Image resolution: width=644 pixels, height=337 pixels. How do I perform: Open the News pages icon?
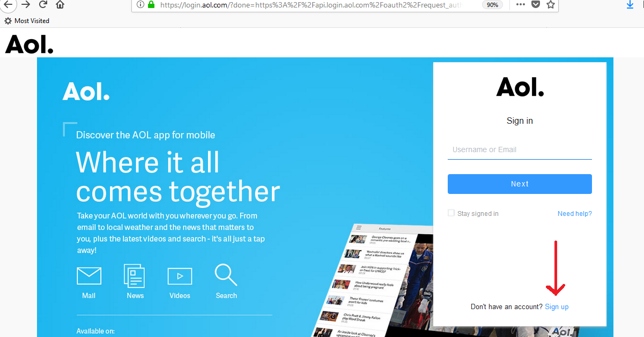(135, 275)
